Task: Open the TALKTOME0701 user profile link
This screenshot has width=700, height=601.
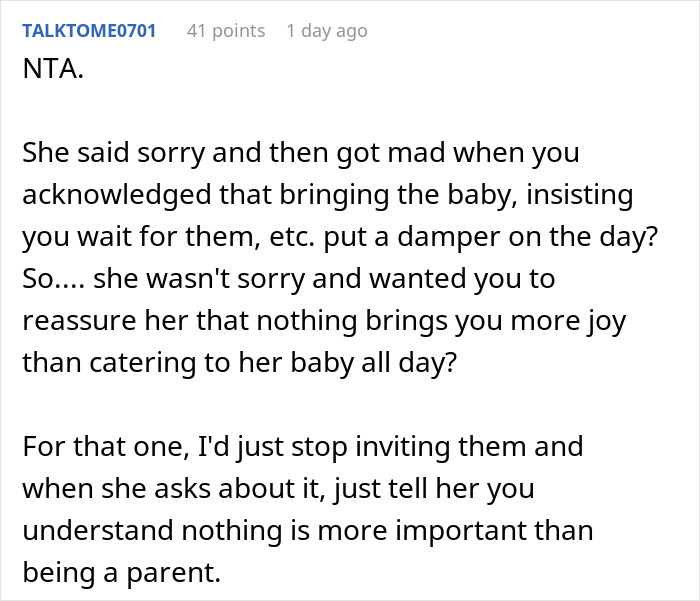Action: click(89, 31)
